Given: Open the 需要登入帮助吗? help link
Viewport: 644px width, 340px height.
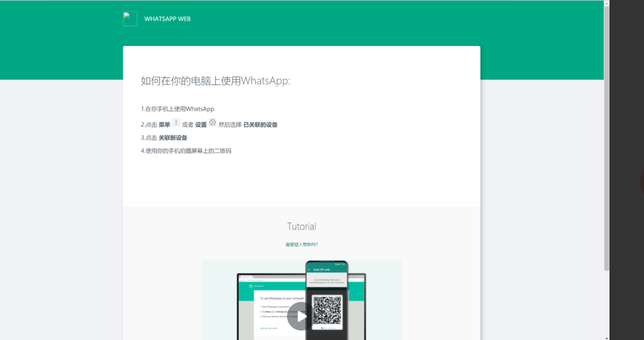Looking at the screenshot, I should [301, 244].
